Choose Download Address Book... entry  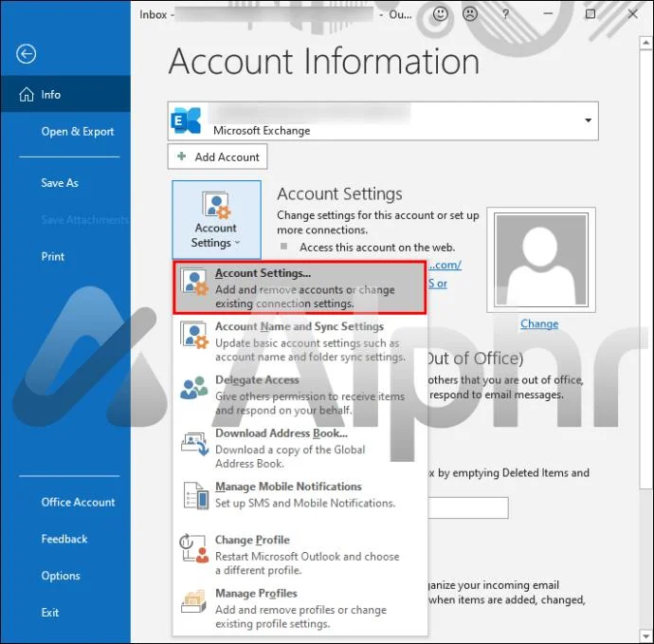point(300,448)
